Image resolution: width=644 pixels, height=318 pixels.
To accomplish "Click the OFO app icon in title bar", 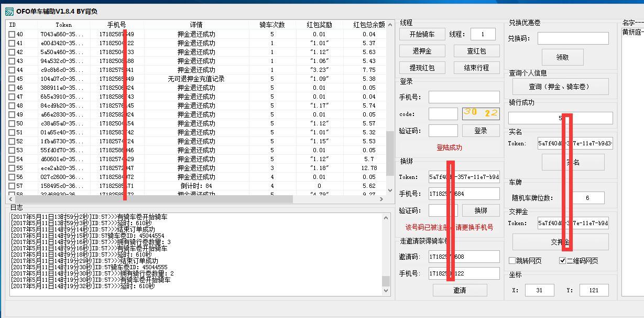I will click(8, 11).
